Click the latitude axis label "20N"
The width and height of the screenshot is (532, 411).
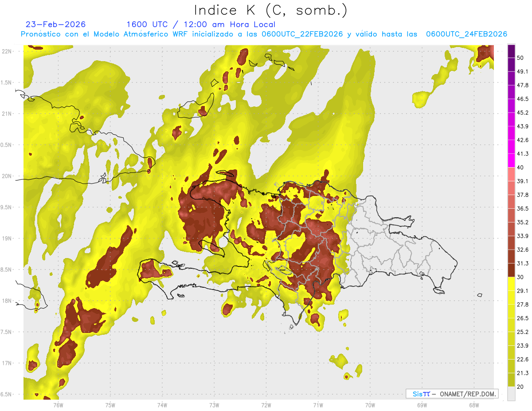click(x=7, y=176)
